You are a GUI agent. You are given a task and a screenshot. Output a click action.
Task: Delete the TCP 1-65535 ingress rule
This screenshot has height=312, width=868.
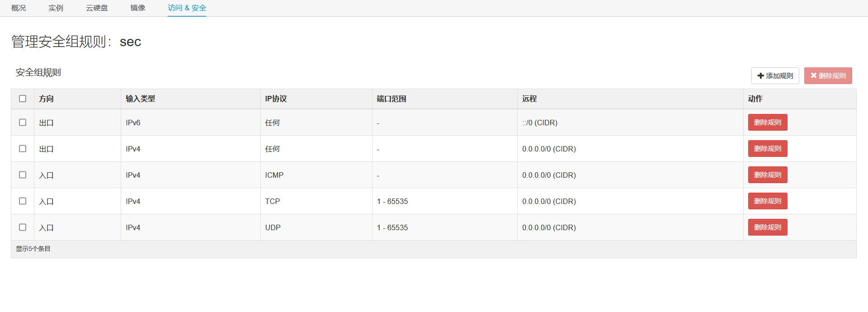767,201
